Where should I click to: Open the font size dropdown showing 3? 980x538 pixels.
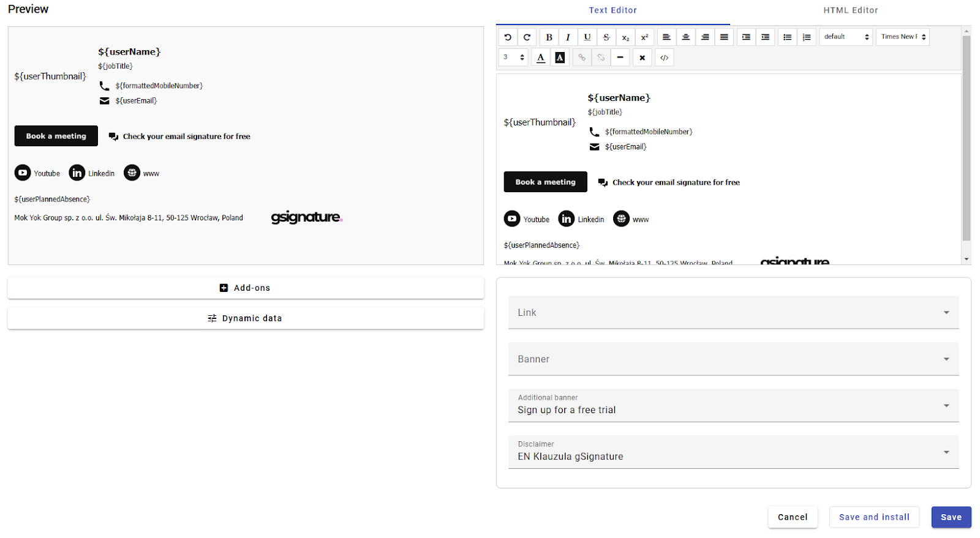point(514,57)
